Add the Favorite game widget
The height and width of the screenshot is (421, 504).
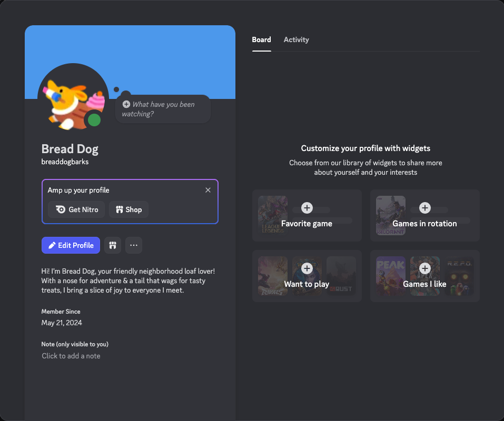coord(307,208)
